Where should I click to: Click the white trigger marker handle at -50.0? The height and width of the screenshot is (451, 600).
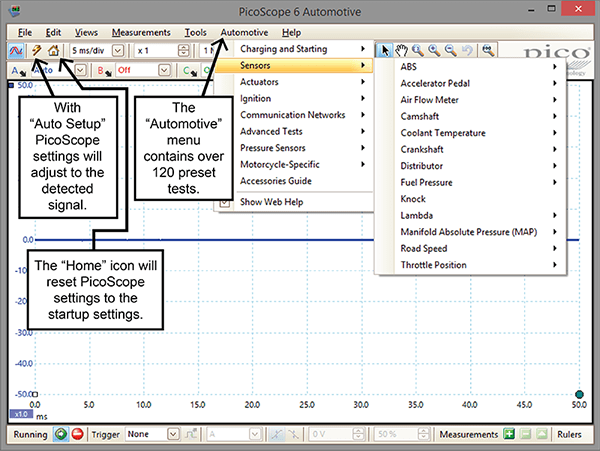click(x=35, y=394)
